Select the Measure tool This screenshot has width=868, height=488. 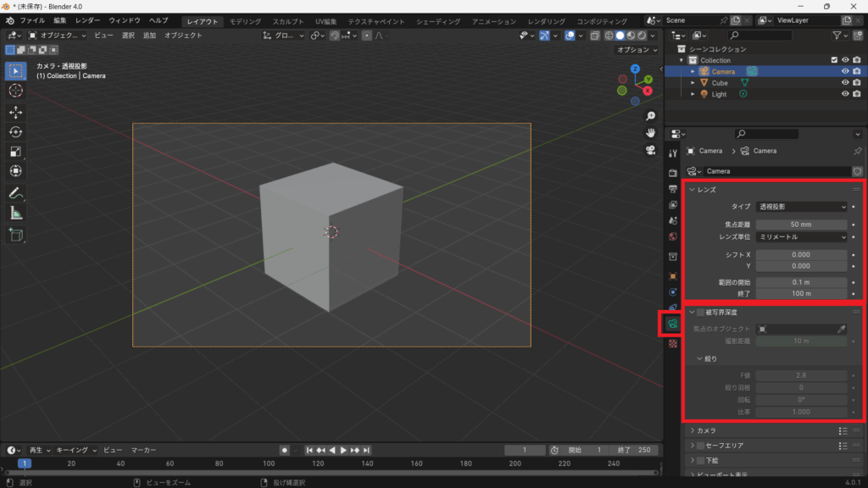[15, 213]
